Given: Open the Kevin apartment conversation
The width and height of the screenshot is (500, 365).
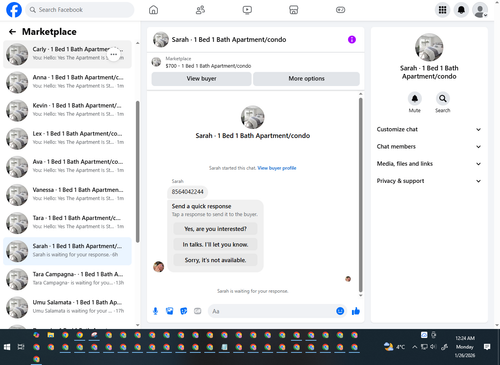Looking at the screenshot, I should [67, 110].
